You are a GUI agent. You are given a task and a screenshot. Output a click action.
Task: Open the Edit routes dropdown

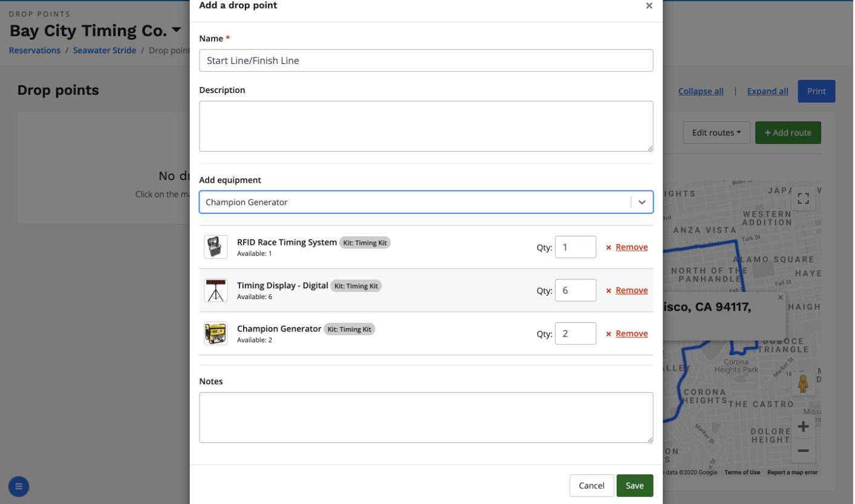pos(716,133)
